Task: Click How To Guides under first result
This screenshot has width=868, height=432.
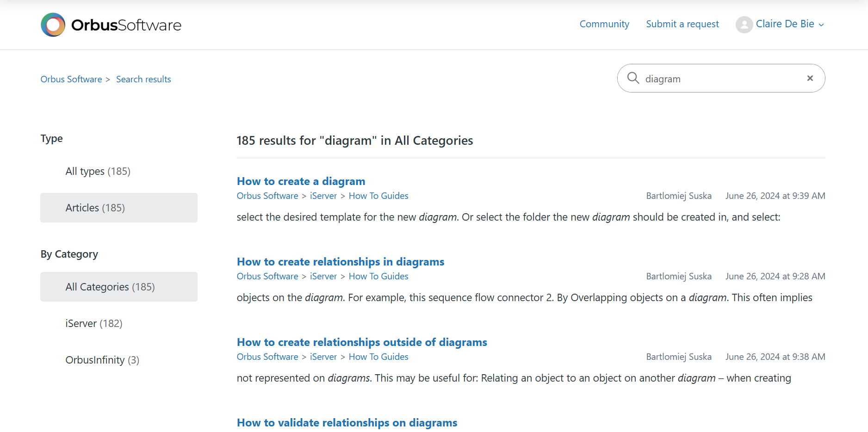Action: 378,196
